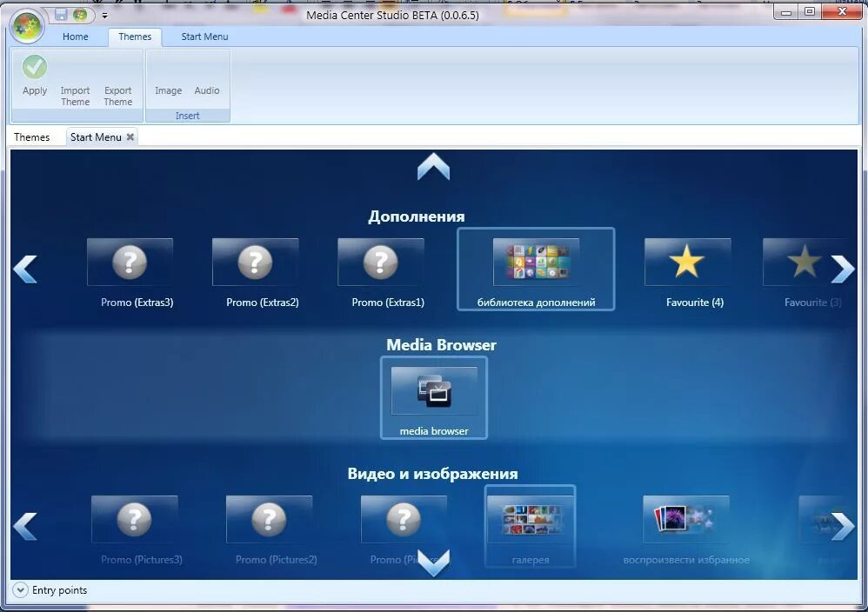
Task: Select the Promo (Extras1) tile
Action: 382,272
